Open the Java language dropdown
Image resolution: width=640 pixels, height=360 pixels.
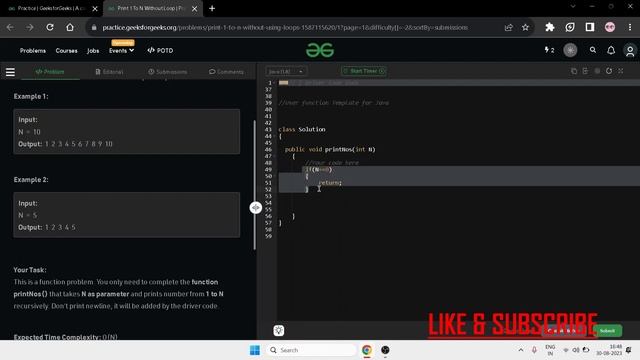286,71
